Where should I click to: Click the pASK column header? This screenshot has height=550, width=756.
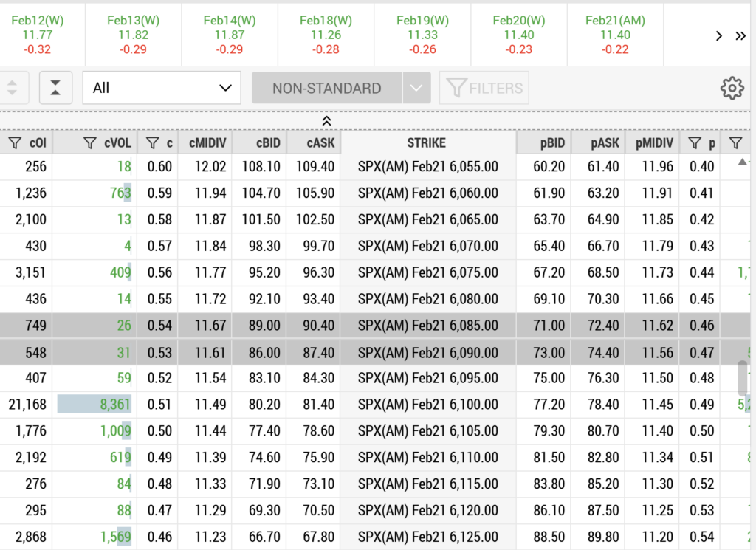598,143
